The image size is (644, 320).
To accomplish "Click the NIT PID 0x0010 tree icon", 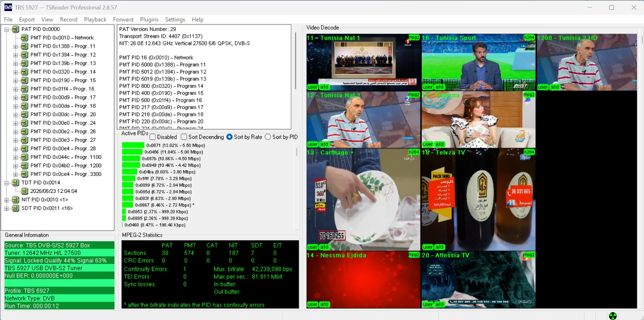I will click(15, 199).
